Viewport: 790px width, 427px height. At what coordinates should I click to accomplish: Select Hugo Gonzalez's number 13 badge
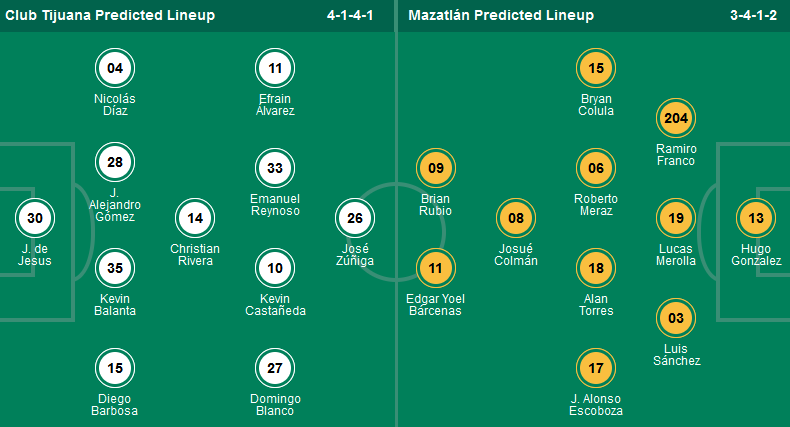coord(756,218)
